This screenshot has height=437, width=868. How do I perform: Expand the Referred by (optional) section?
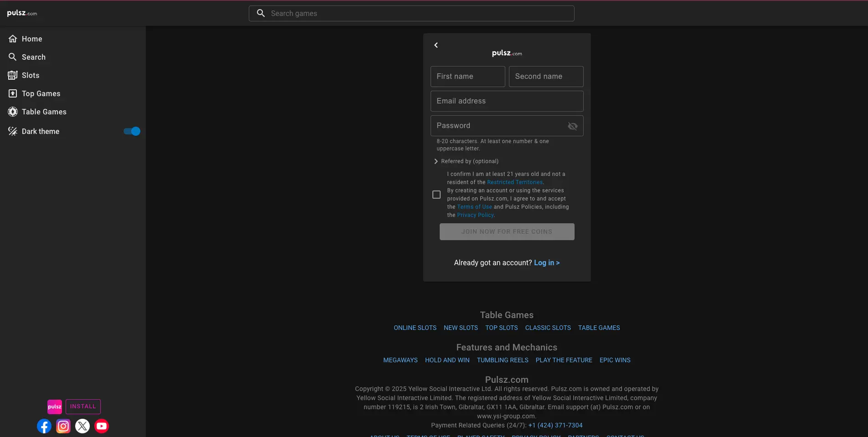[x=467, y=161]
